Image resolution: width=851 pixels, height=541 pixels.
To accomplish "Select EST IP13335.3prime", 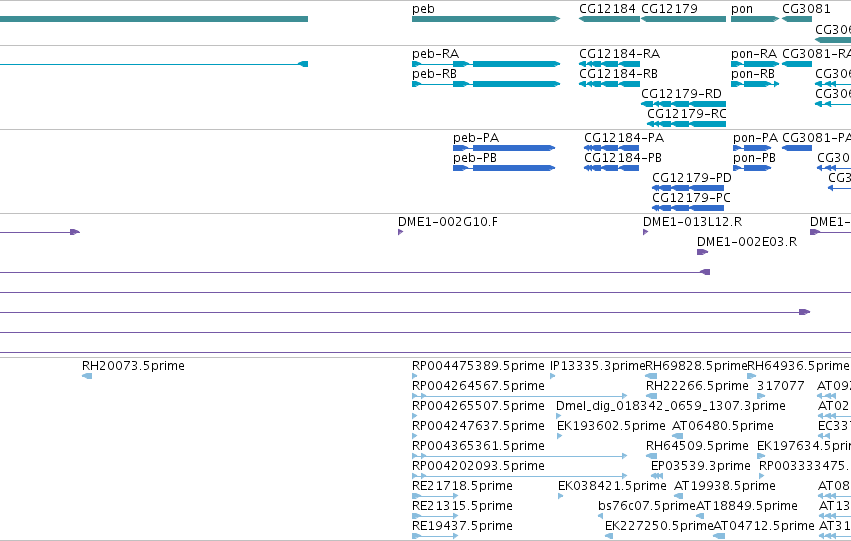I will [x=552, y=376].
